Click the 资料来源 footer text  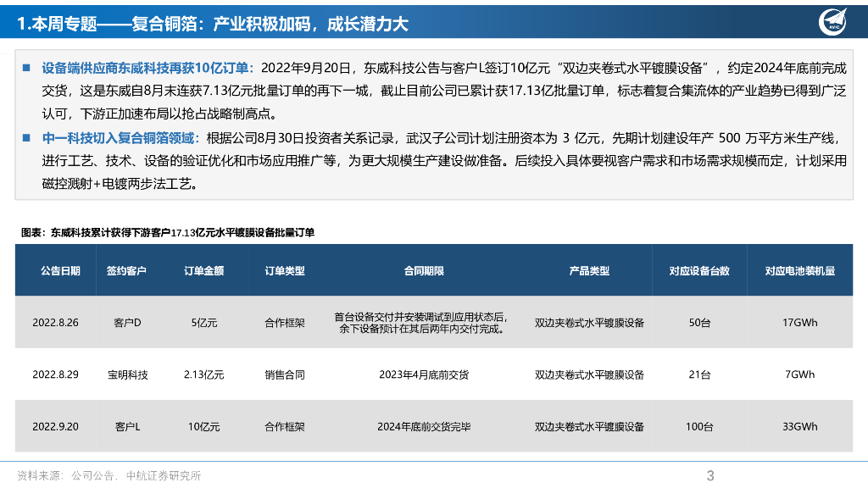(x=108, y=475)
